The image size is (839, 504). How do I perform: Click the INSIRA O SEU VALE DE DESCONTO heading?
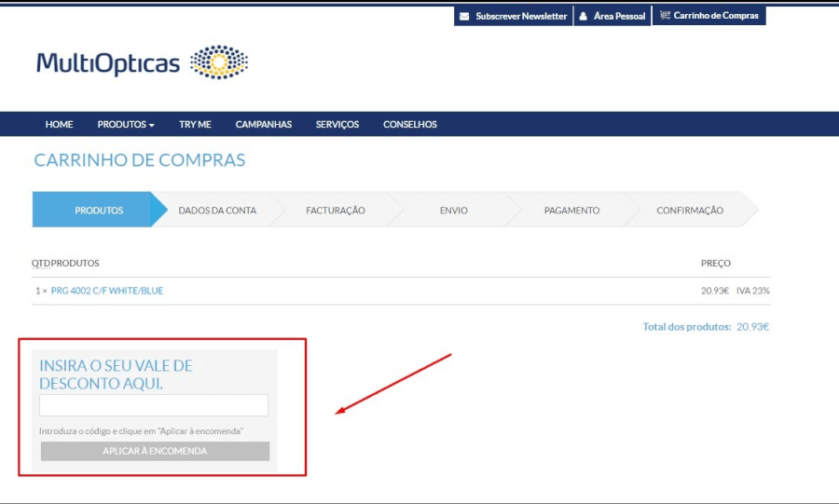point(117,375)
